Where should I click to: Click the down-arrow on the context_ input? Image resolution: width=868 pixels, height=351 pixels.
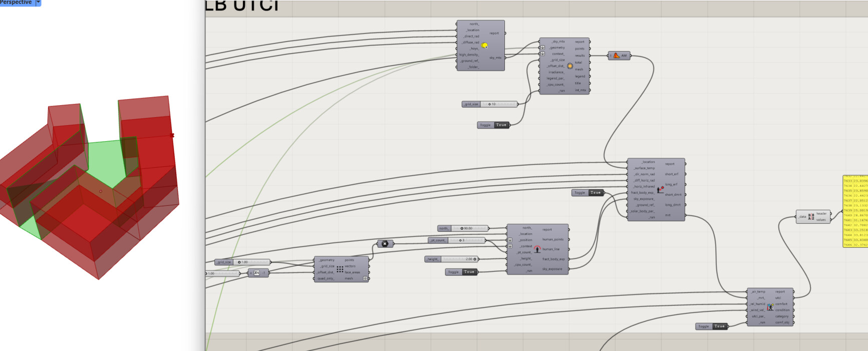click(542, 54)
